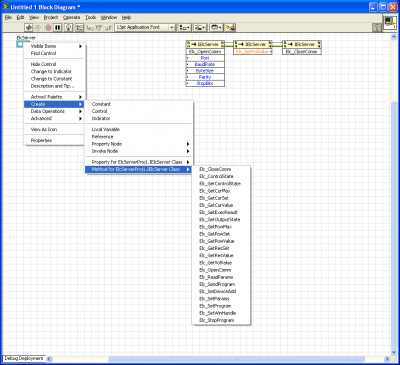Choose Hide Control from context menu

[x=54, y=64]
